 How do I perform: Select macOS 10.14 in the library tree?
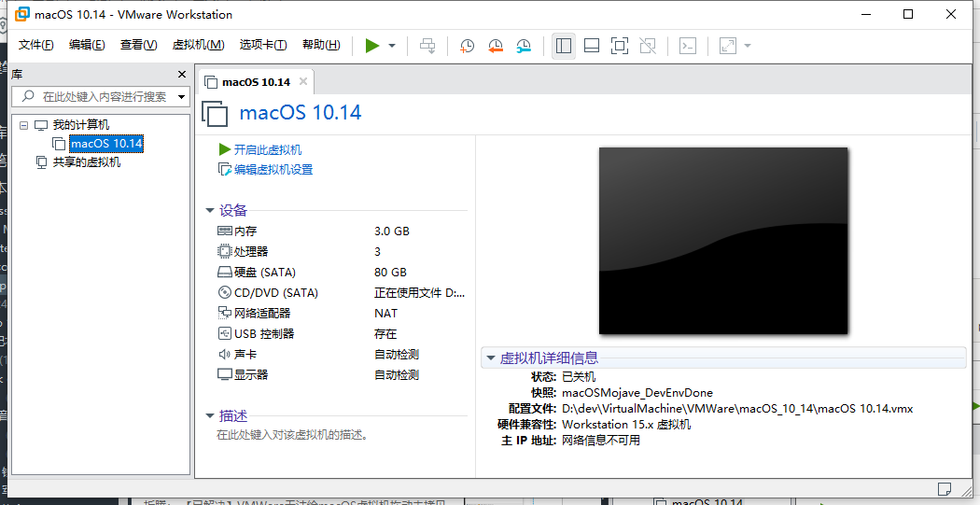106,144
